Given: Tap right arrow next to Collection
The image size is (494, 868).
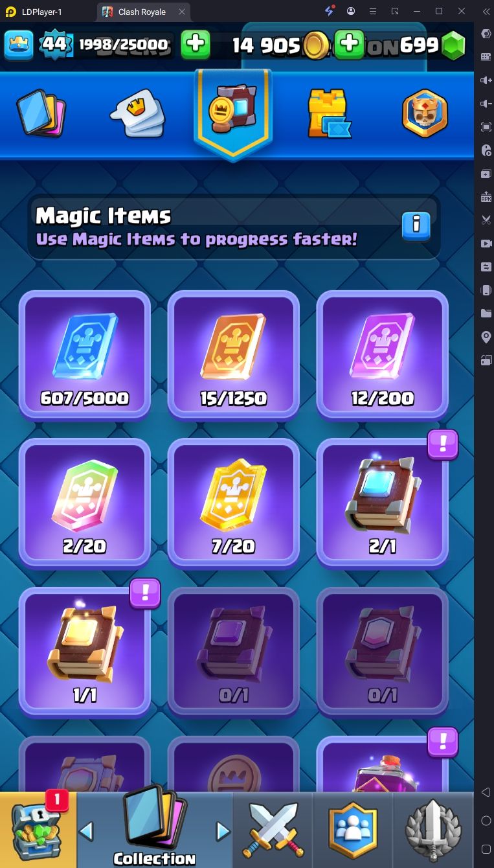Looking at the screenshot, I should tap(223, 830).
